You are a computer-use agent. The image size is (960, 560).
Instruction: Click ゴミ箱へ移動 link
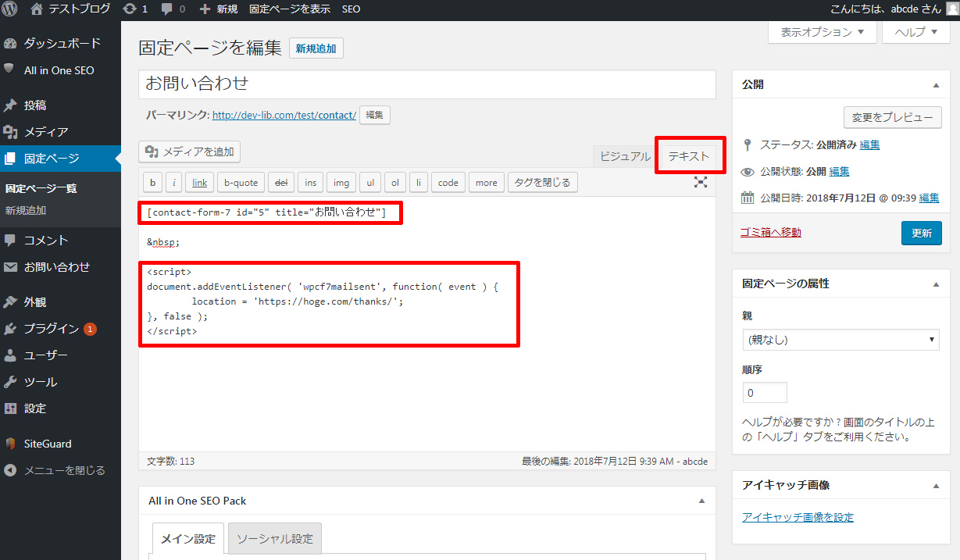770,232
